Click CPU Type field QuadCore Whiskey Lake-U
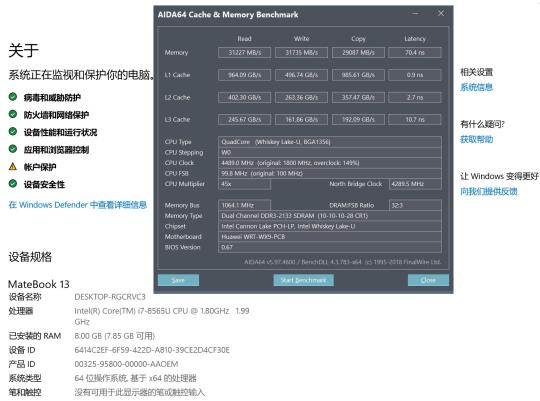This screenshot has height=401, width=540. (x=330, y=142)
